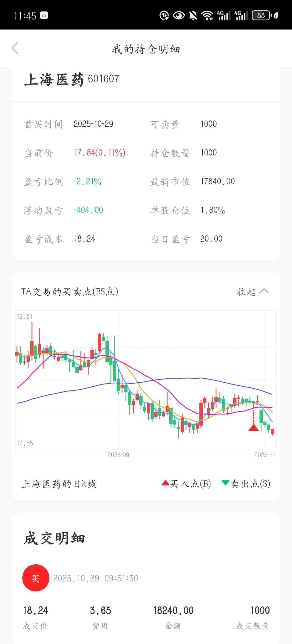Tap the 我的持仓明细 page title

tap(146, 49)
